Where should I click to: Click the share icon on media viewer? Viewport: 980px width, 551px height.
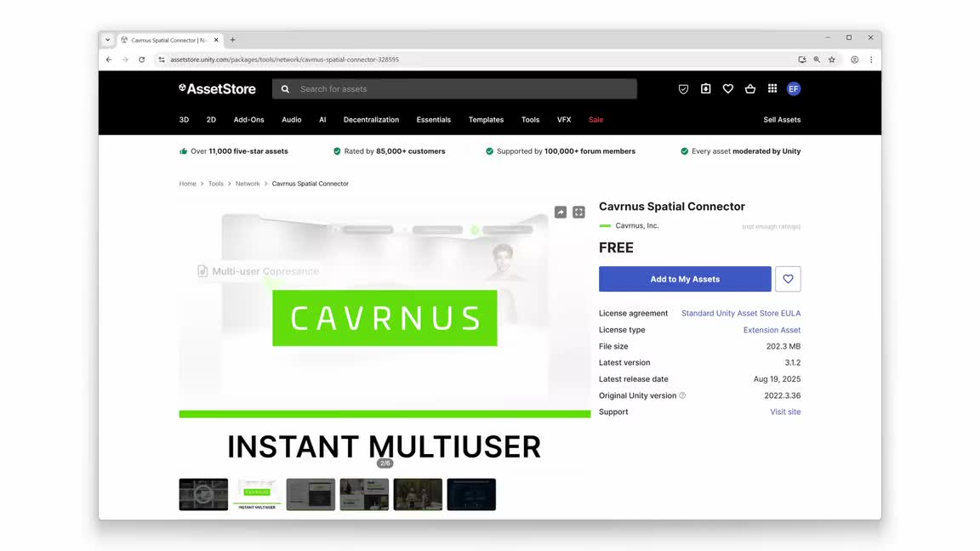[x=561, y=213]
